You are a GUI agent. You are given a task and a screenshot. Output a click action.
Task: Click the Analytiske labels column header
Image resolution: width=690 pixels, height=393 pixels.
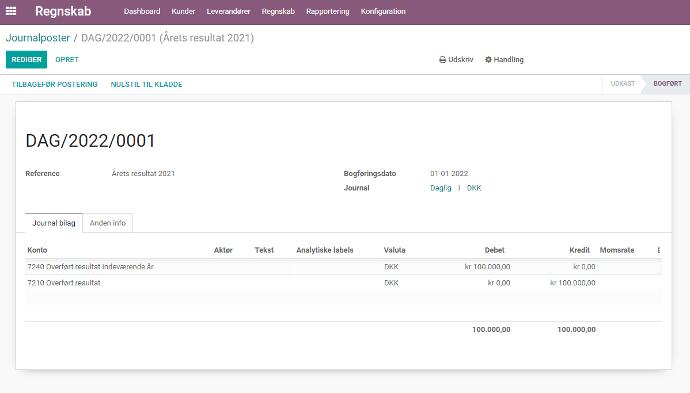coord(325,250)
